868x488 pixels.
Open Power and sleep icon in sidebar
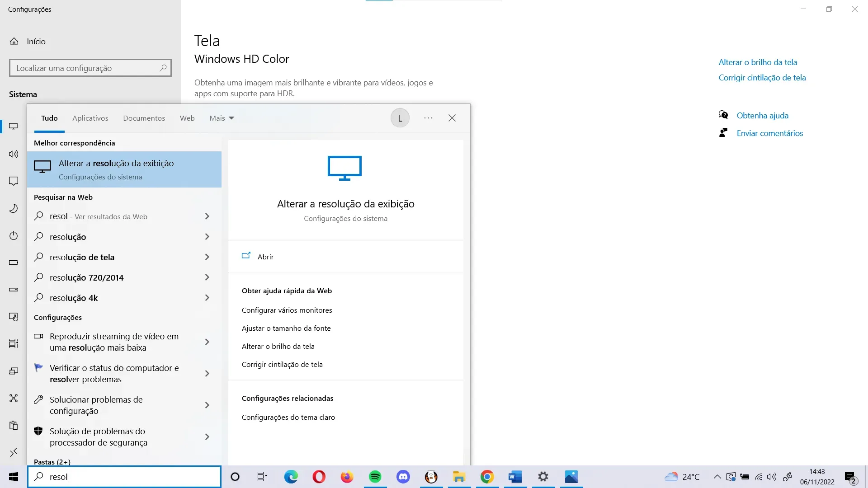click(x=14, y=235)
